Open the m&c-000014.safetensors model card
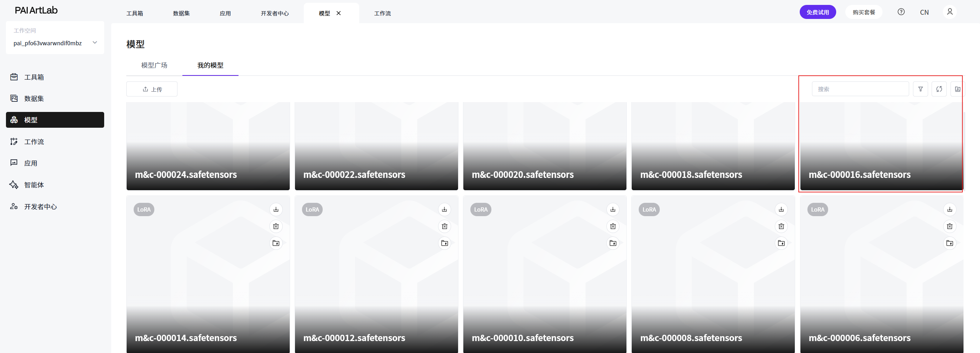 208,274
